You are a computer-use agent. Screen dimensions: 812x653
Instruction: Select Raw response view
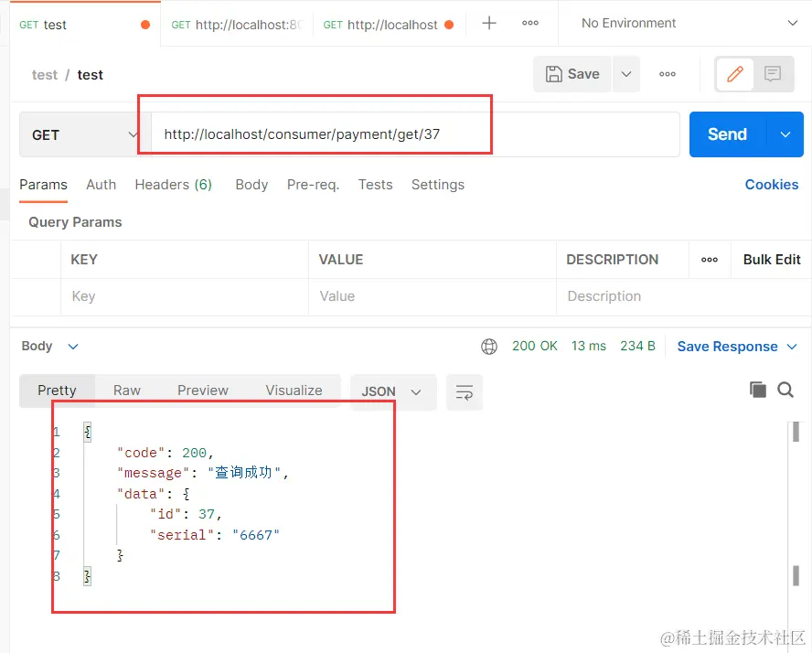coord(127,391)
